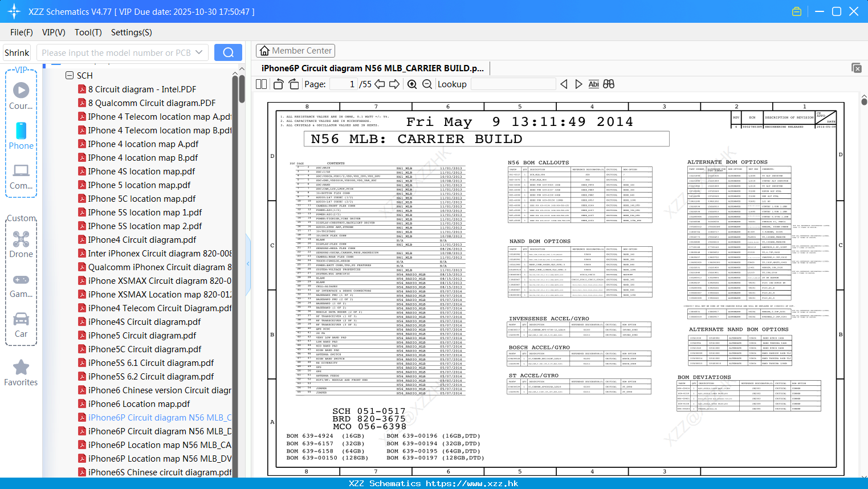Open the Game console category
This screenshot has width=868, height=489.
(x=21, y=285)
